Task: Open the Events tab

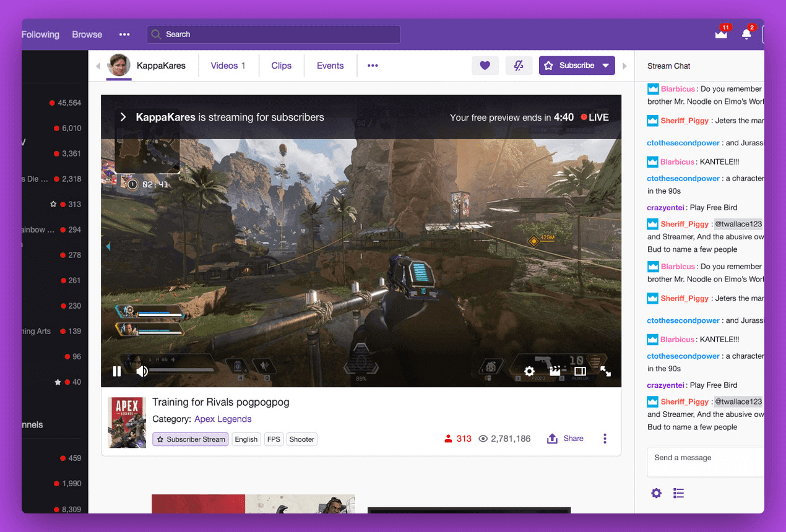Action: pyautogui.click(x=330, y=66)
